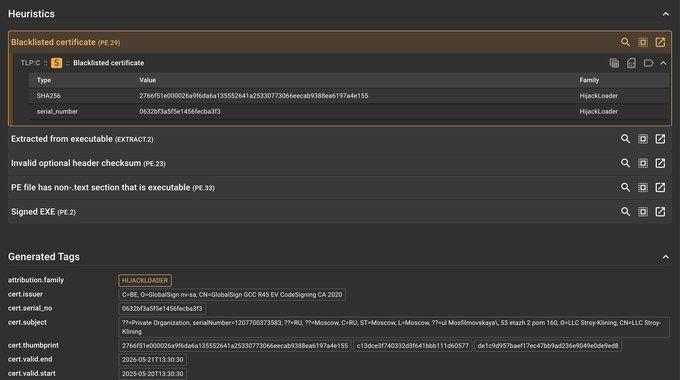Highlight the Blacklisted certificate heuristic with its target icon
The width and height of the screenshot is (680, 380).
coord(643,42)
